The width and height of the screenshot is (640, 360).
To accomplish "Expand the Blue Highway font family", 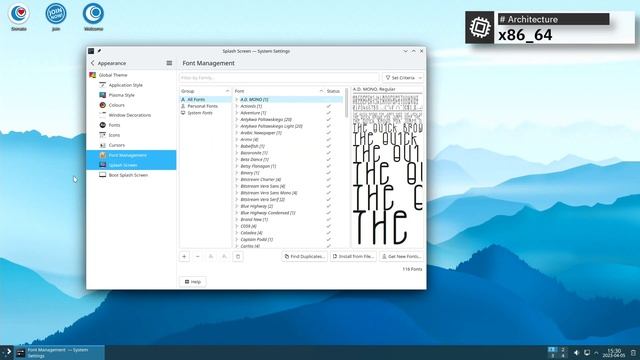I will [237, 206].
